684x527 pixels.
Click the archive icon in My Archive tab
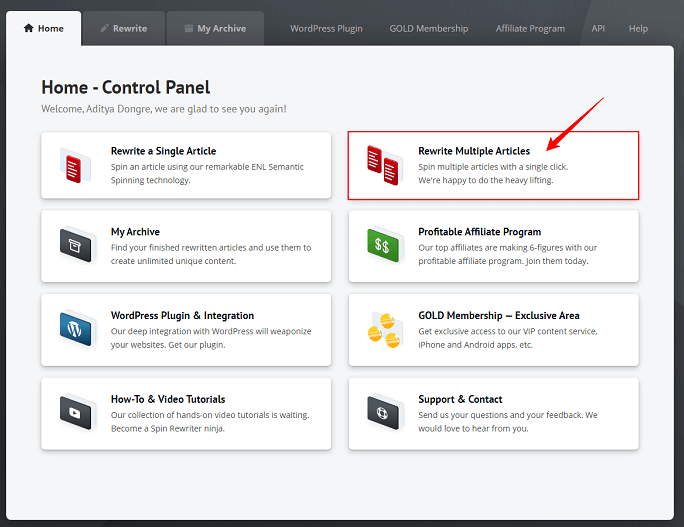coord(188,28)
